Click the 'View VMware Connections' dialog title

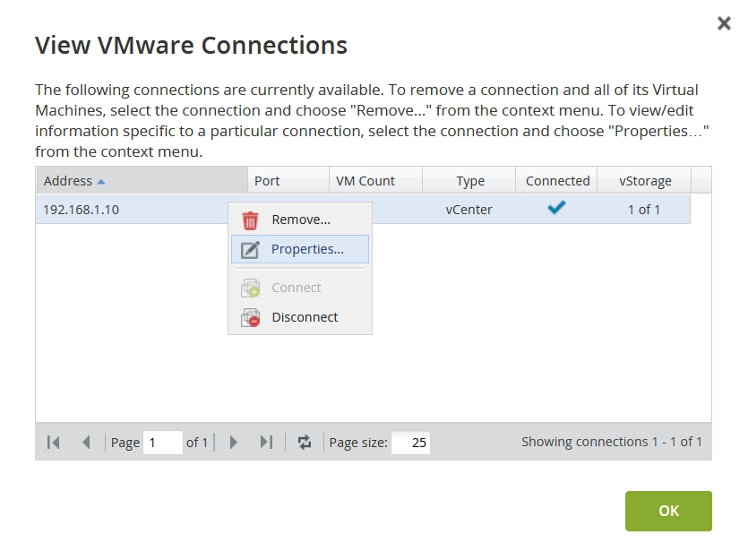(192, 46)
